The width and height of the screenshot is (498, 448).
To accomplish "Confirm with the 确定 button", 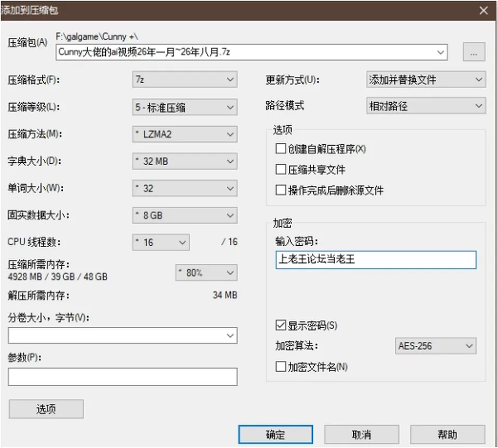I will coord(275,435).
